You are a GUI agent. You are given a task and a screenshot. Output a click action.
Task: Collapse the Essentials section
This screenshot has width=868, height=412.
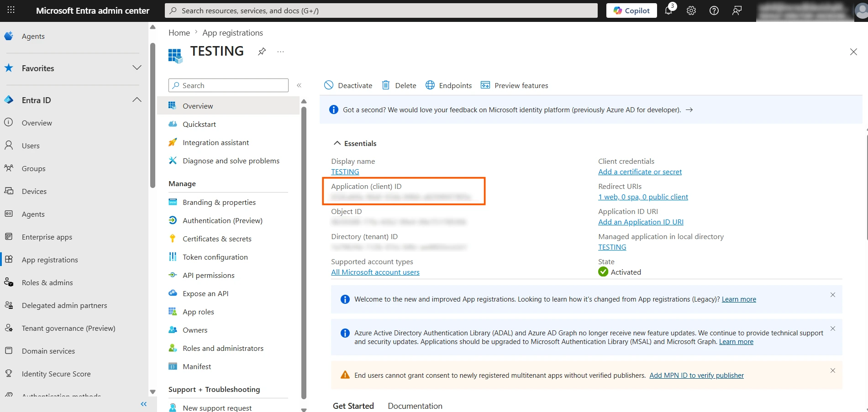355,143
